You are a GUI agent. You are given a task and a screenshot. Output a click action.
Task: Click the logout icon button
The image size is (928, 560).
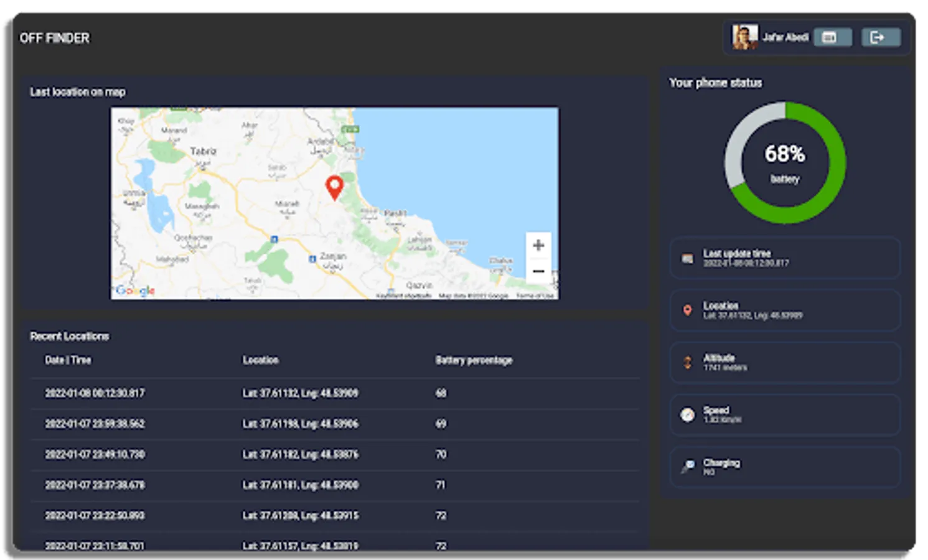click(x=881, y=38)
